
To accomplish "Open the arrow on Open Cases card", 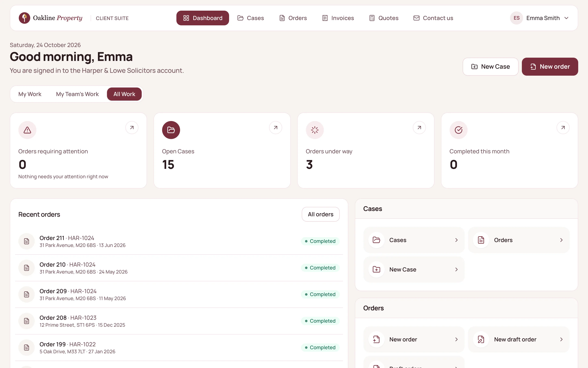I will point(276,128).
